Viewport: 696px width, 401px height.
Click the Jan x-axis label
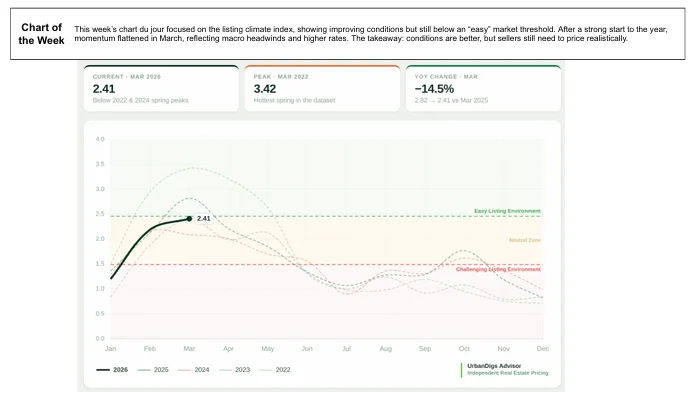point(110,348)
